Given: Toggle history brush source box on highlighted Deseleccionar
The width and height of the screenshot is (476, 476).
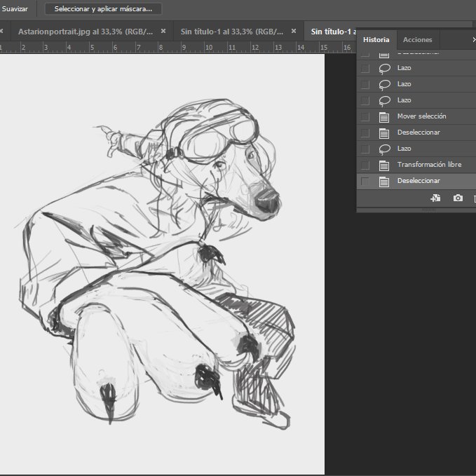Looking at the screenshot, I should click(365, 182).
